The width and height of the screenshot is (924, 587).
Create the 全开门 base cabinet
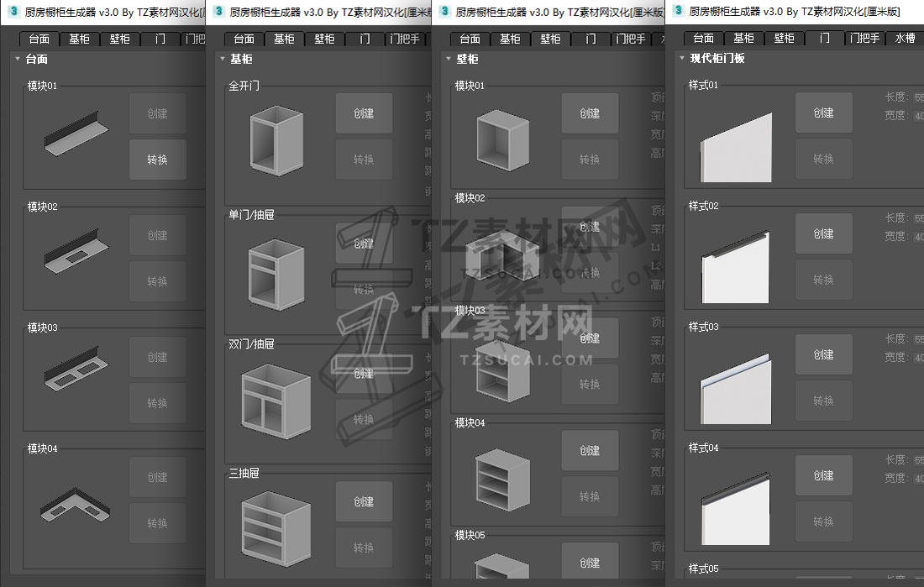[364, 113]
